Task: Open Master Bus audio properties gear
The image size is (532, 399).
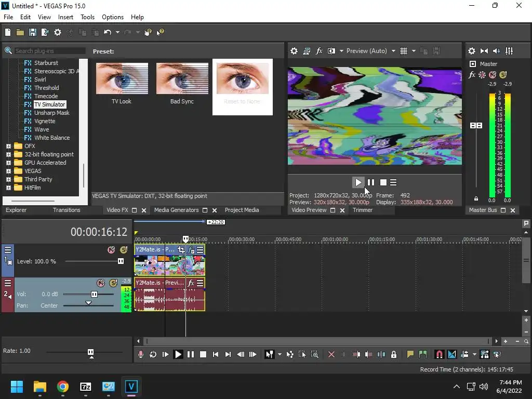Action: click(472, 51)
